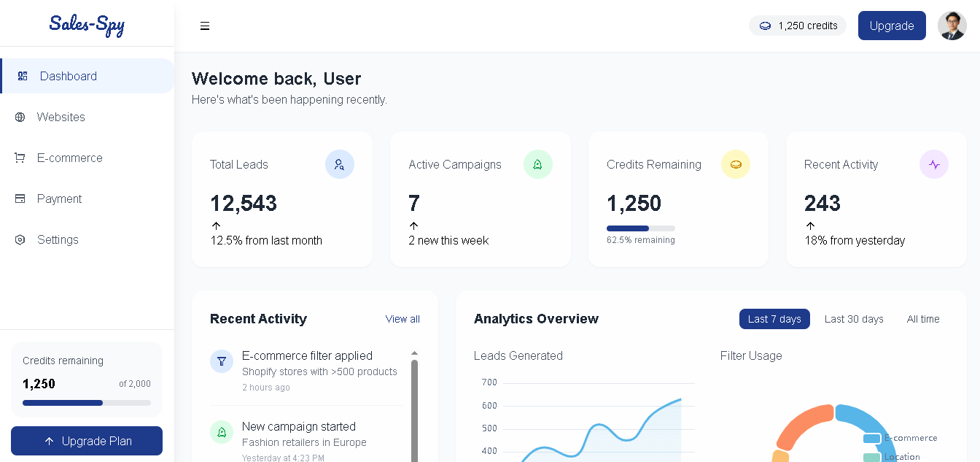The width and height of the screenshot is (980, 462).
Task: Switch to the Last 30 days view
Action: [854, 319]
